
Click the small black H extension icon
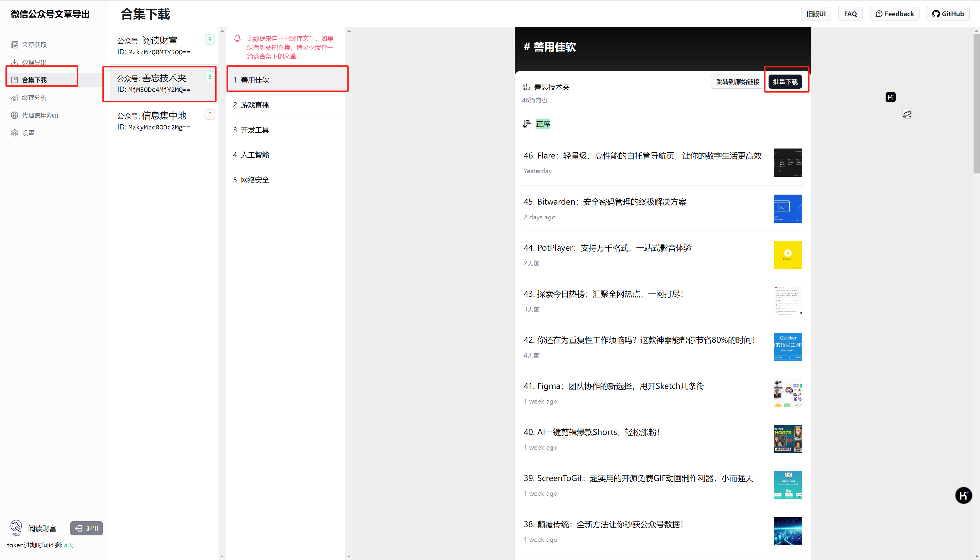point(890,97)
